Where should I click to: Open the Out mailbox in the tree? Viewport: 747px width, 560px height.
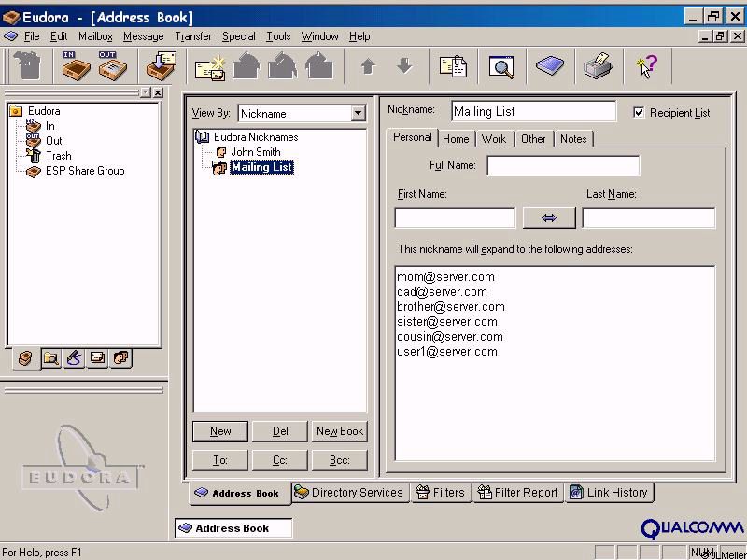tap(44, 141)
